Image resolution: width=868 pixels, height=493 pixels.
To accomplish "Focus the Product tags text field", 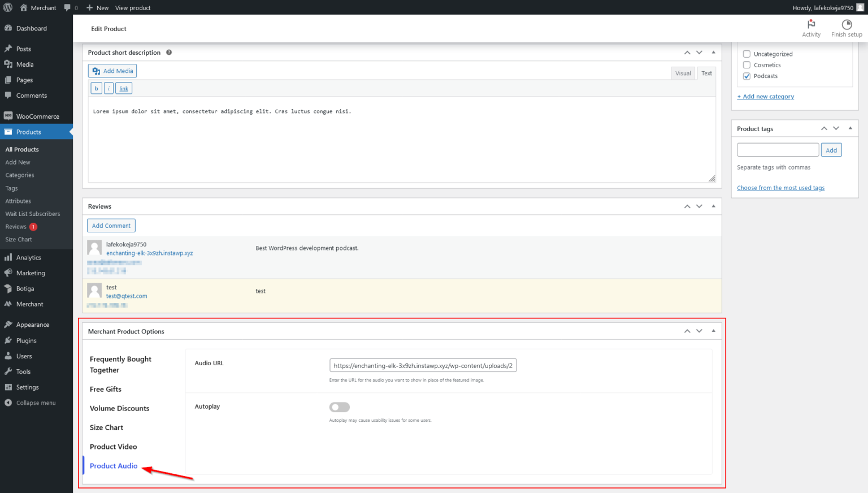I will click(x=778, y=150).
